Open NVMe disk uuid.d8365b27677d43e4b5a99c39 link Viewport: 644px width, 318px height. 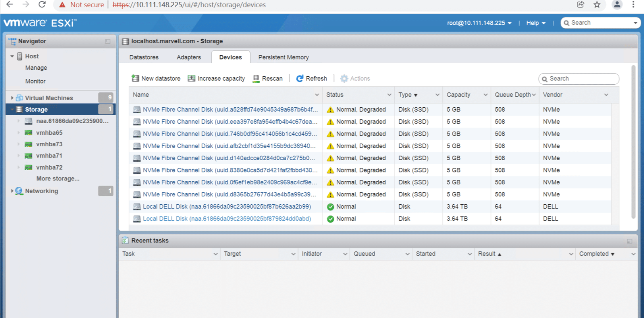tap(229, 194)
